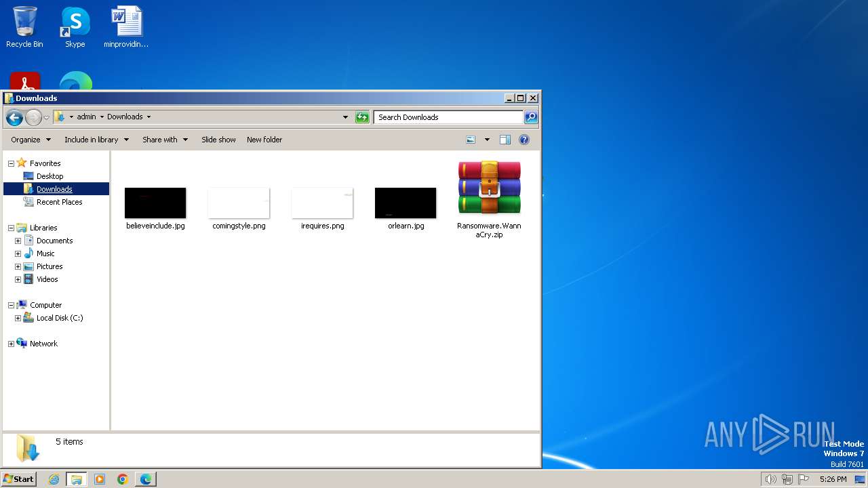Select the irequires.png thumbnail
This screenshot has width=868, height=488.
pos(322,203)
